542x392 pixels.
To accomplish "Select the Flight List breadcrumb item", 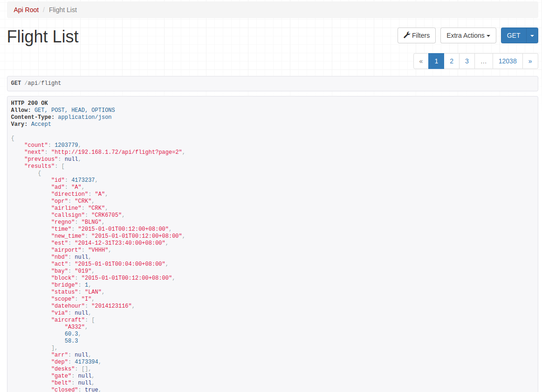I will (63, 10).
